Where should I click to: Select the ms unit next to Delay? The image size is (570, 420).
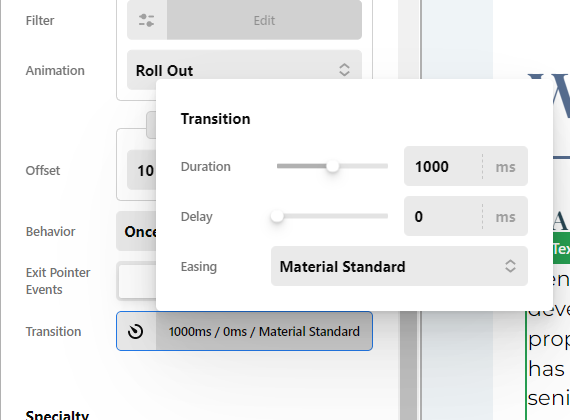point(505,217)
